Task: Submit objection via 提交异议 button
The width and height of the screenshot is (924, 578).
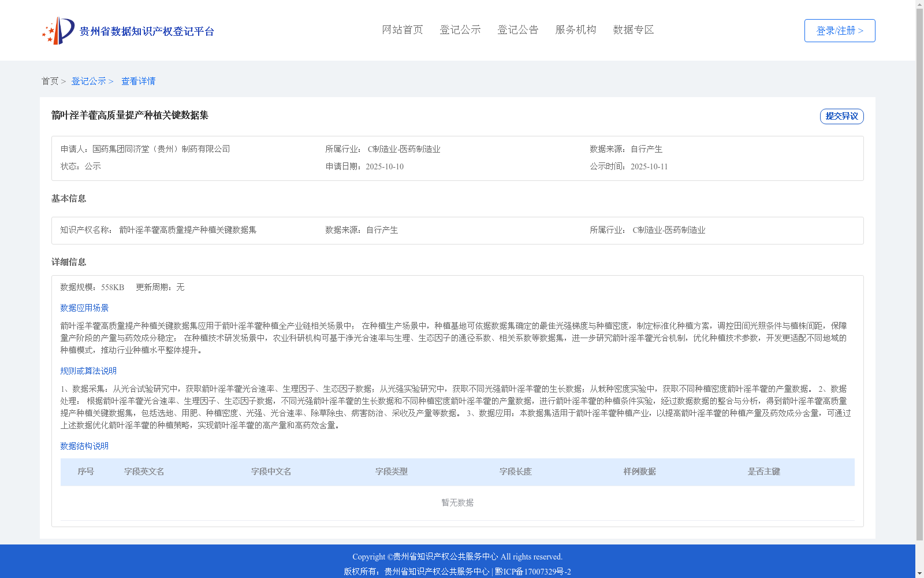Action: [842, 116]
